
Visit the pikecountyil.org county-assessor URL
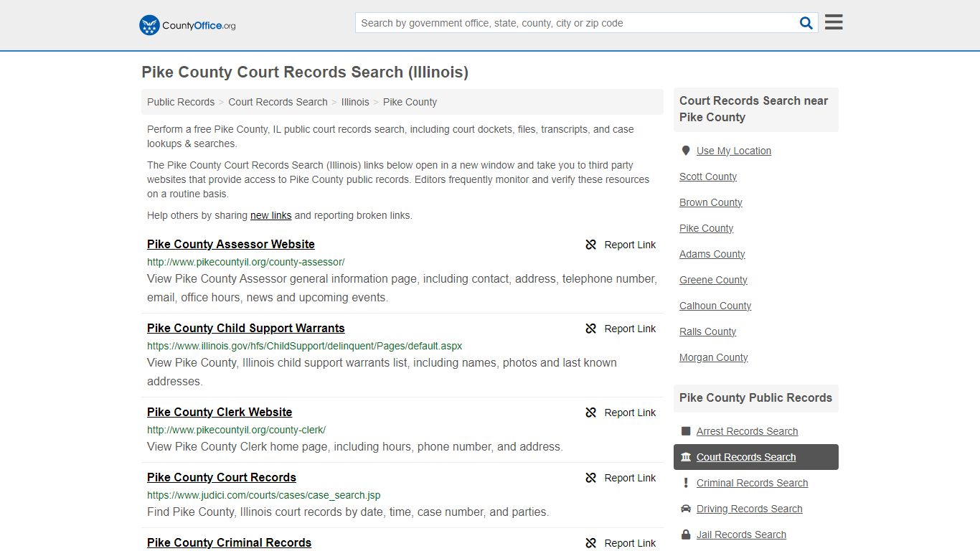246,262
